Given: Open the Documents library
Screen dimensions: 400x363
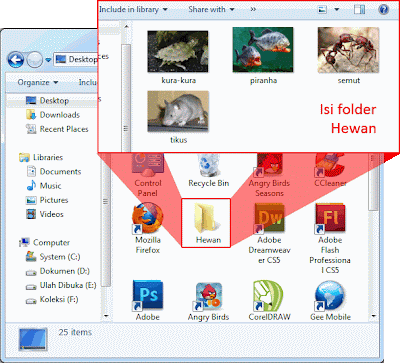Looking at the screenshot, I should click(54, 172).
